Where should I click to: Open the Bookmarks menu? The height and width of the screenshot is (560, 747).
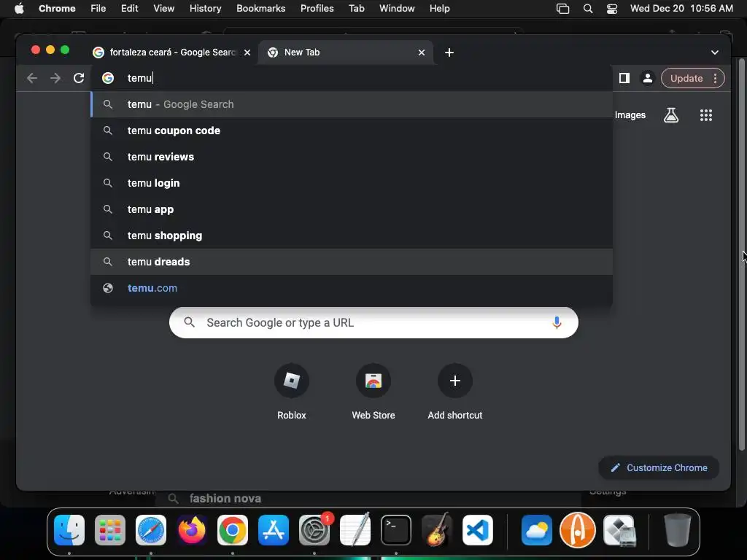click(260, 9)
